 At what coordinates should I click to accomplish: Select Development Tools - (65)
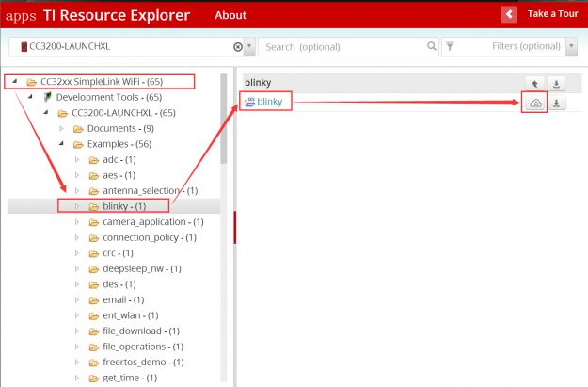[109, 97]
